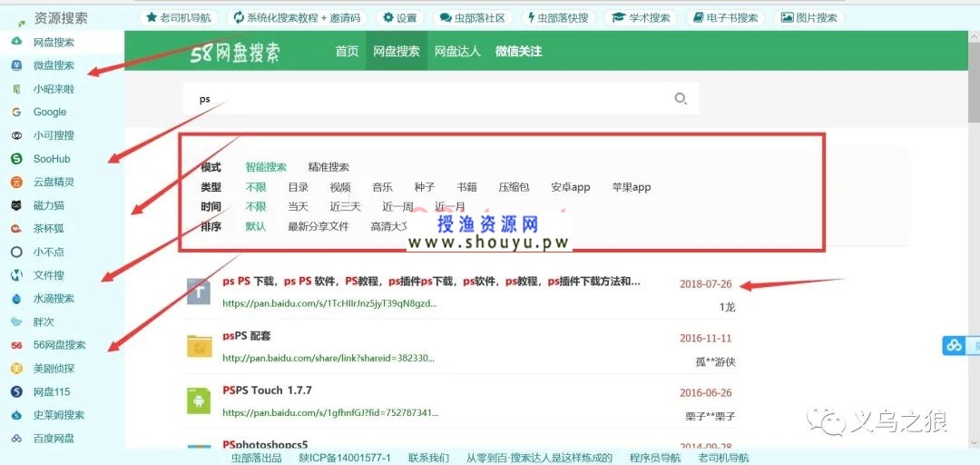Click the 云盘精灵 sidebar icon

tap(17, 183)
